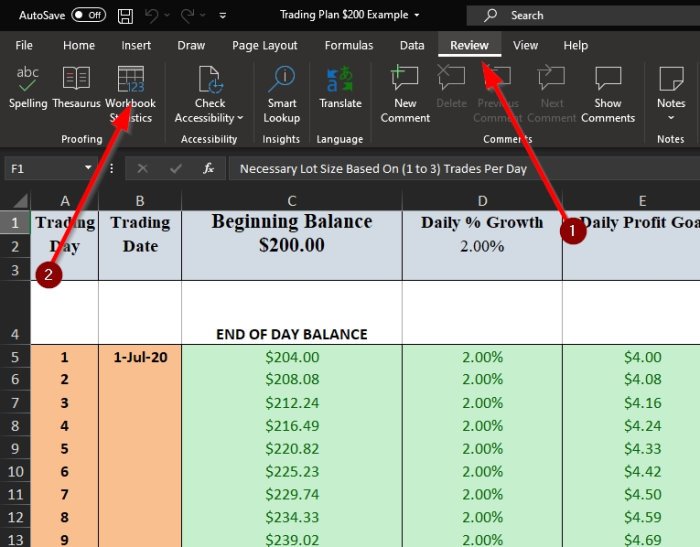Click the Enter checkmark in formula bar

click(x=175, y=169)
